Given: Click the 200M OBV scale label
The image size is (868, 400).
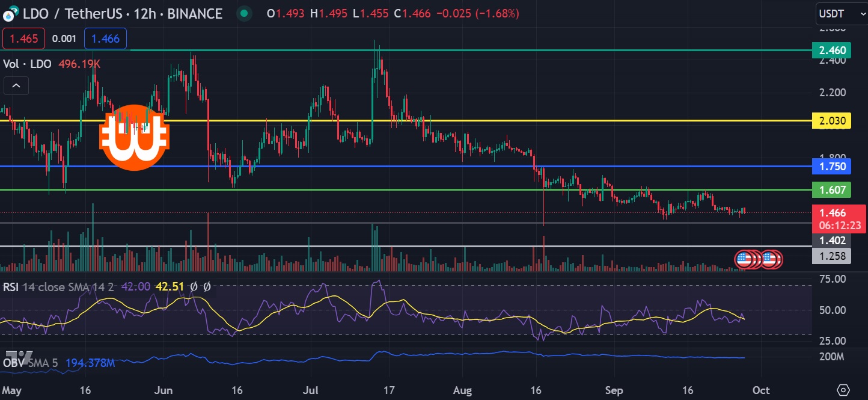Looking at the screenshot, I should 833,357.
